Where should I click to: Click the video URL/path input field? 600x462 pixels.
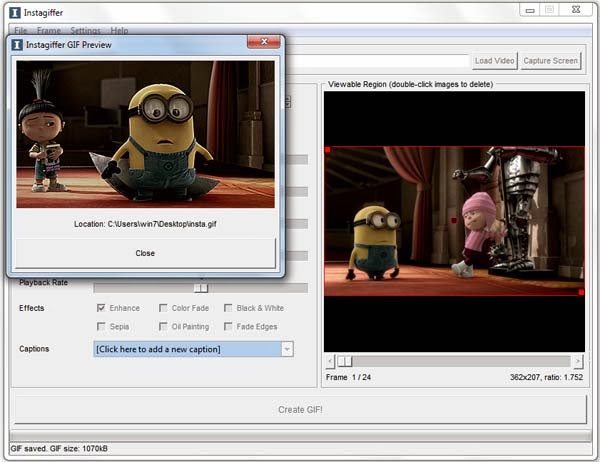coord(377,61)
